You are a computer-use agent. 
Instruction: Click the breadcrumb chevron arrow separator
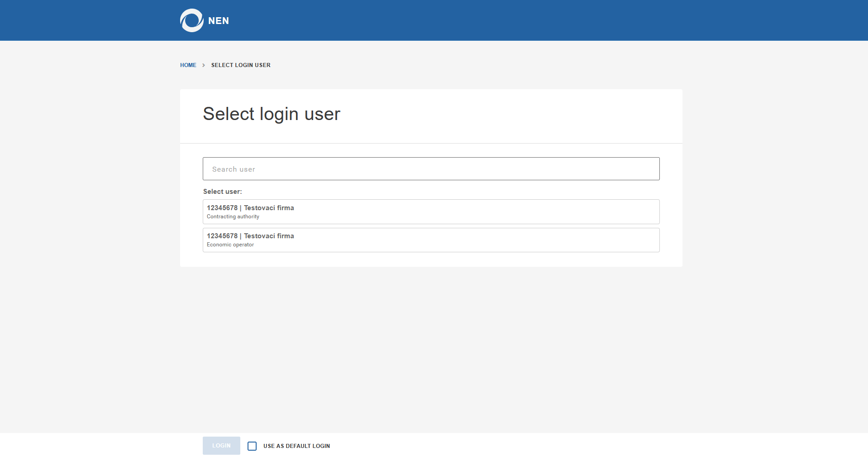[204, 65]
